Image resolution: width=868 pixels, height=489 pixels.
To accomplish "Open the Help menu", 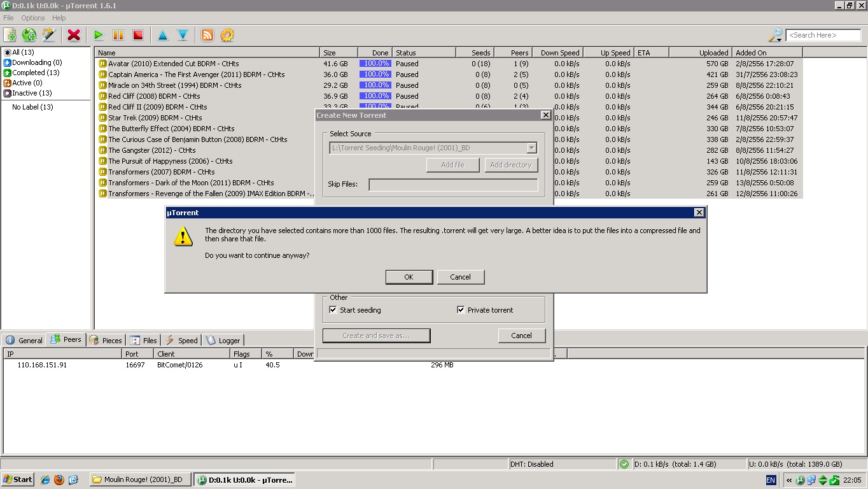I will (x=59, y=18).
